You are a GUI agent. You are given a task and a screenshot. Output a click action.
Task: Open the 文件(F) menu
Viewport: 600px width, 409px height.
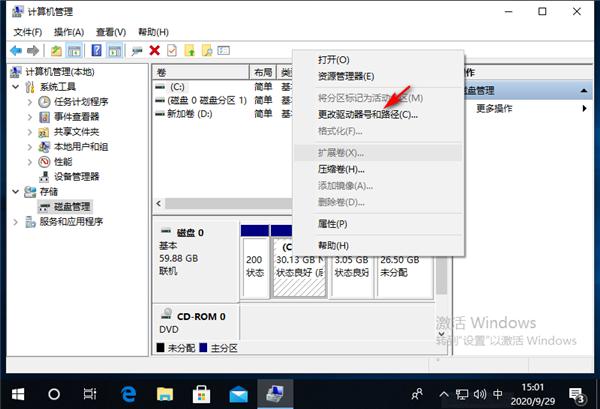click(28, 32)
